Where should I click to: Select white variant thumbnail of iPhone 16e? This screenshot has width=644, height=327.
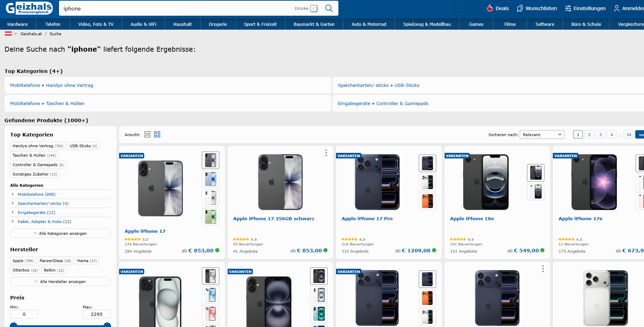(536, 192)
